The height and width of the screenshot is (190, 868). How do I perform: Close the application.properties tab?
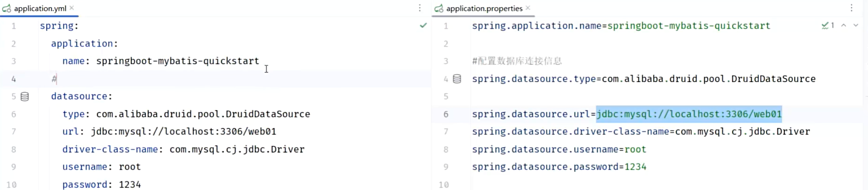point(528,8)
